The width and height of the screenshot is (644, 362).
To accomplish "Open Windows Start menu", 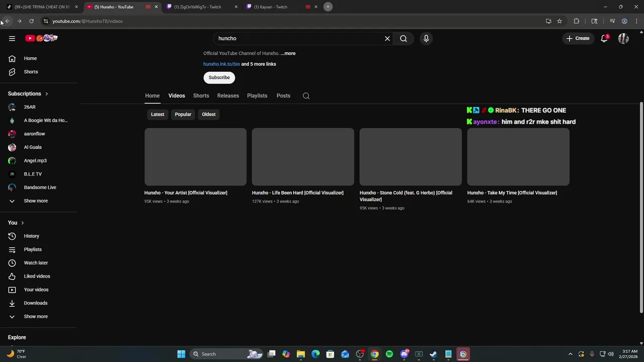I will [x=181, y=354].
